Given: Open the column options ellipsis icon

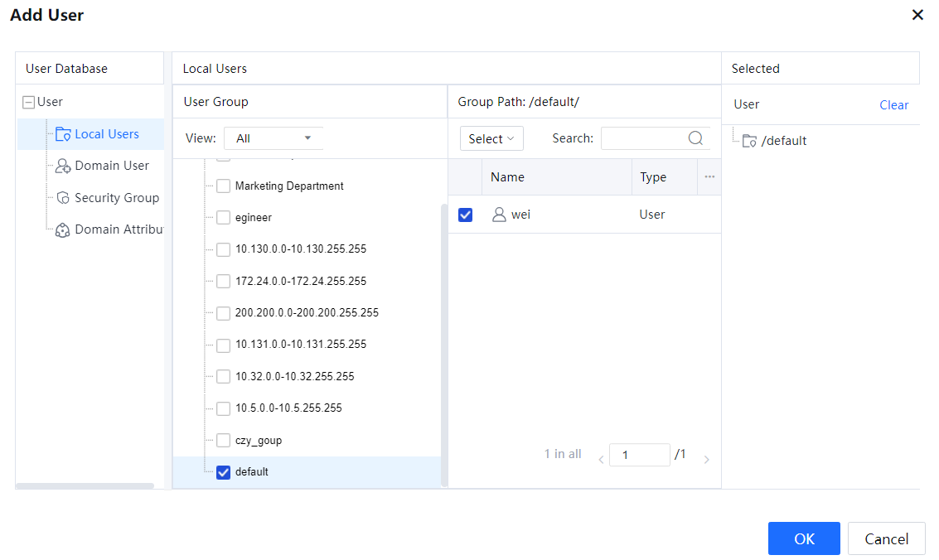Looking at the screenshot, I should click(709, 176).
